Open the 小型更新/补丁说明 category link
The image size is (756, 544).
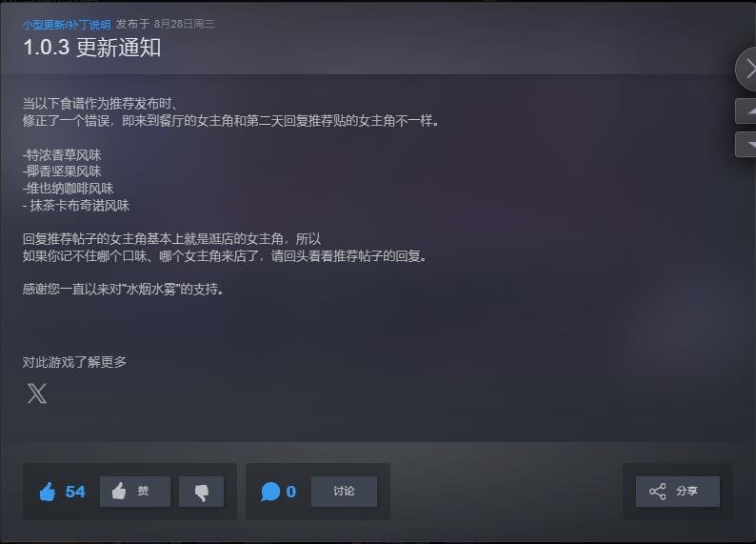pos(67,24)
